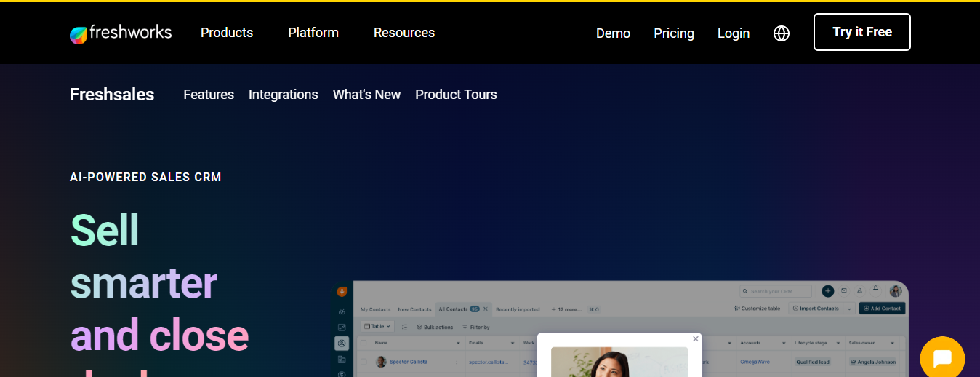This screenshot has height=377, width=980.
Task: Close the popup with the X
Action: point(696,338)
